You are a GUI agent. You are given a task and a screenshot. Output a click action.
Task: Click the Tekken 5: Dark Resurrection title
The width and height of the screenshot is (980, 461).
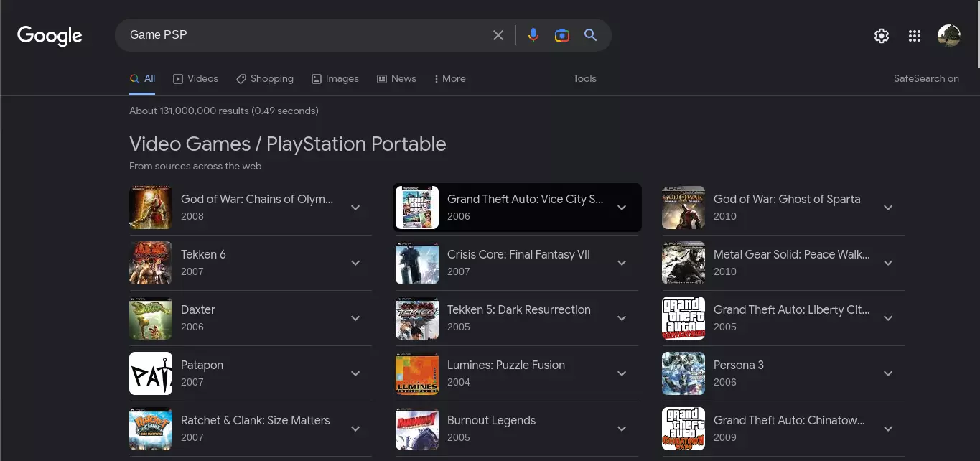[519, 309]
